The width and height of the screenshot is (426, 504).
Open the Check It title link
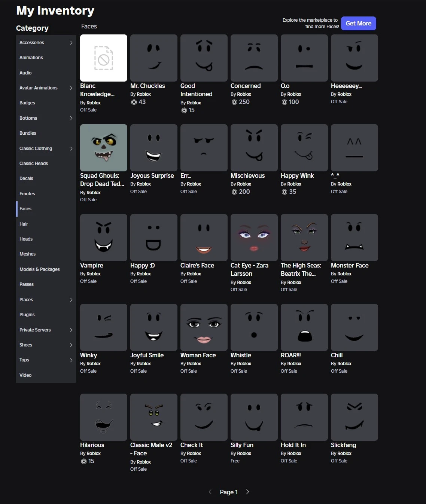click(192, 445)
